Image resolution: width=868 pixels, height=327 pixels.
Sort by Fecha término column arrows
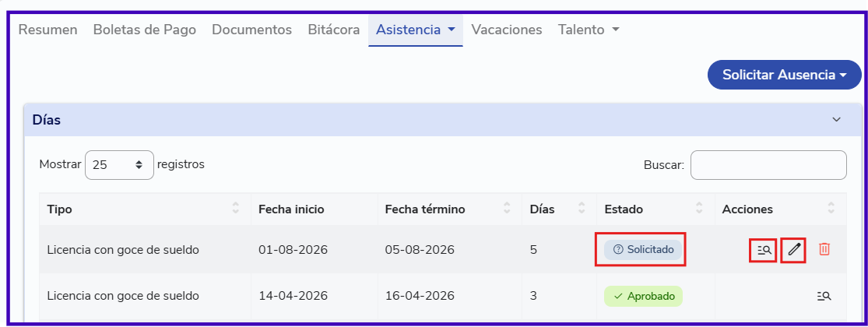[x=507, y=209]
